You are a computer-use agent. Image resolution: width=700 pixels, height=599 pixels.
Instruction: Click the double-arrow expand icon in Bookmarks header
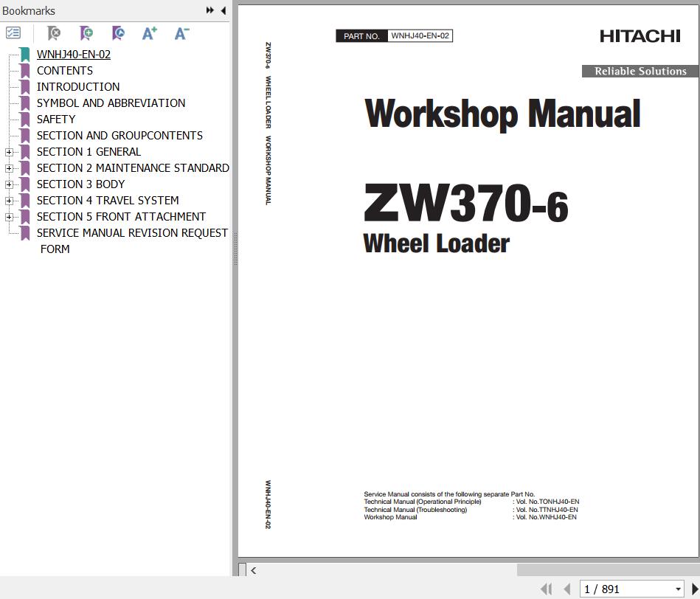tap(209, 10)
